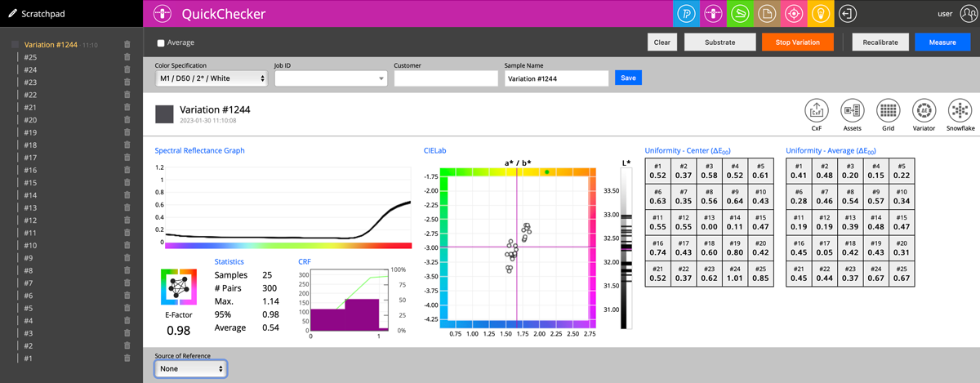The image size is (980, 383).
Task: Click the Substrate button
Action: (x=719, y=42)
